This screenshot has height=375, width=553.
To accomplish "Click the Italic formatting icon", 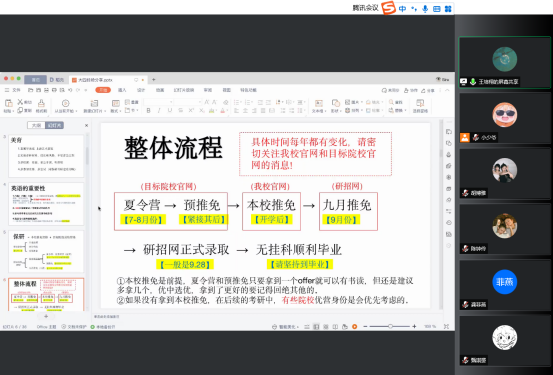I will pyautogui.click(x=159, y=111).
